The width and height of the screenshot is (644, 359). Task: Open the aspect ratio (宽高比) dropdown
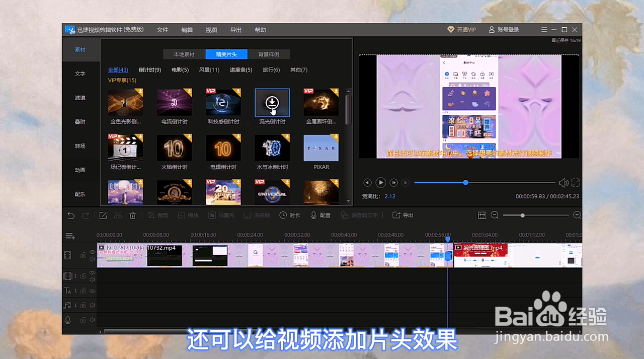(390, 196)
